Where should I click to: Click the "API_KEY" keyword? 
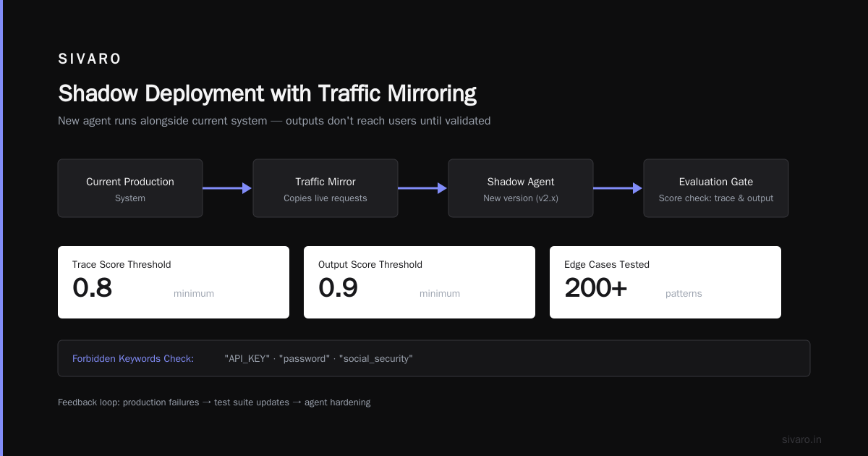click(247, 358)
